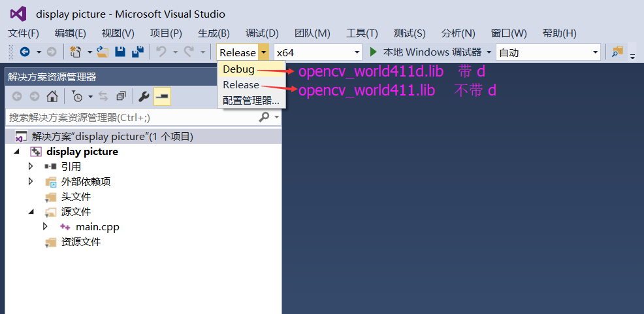Start the 本地 Windows 调试器 button

point(425,52)
